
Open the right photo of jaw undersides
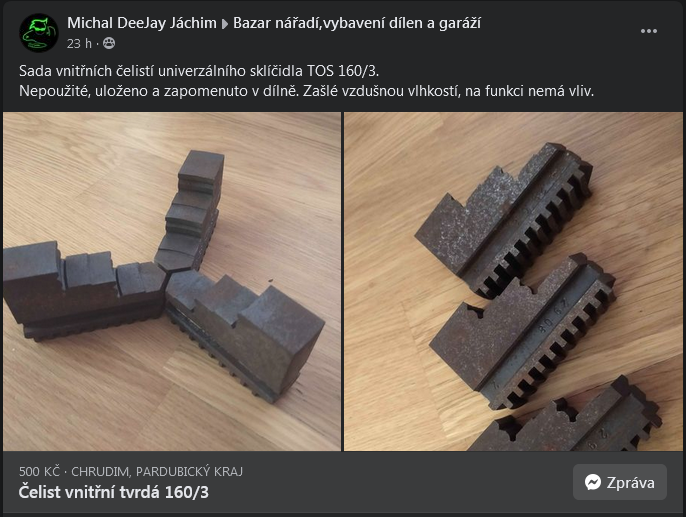coord(513,281)
